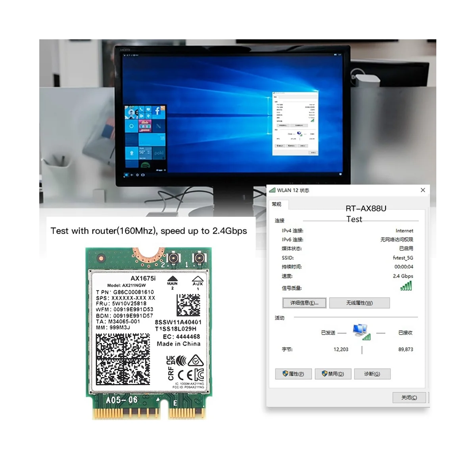Open the poki tile on the monitor
The width and height of the screenshot is (476, 476).
click(159, 153)
